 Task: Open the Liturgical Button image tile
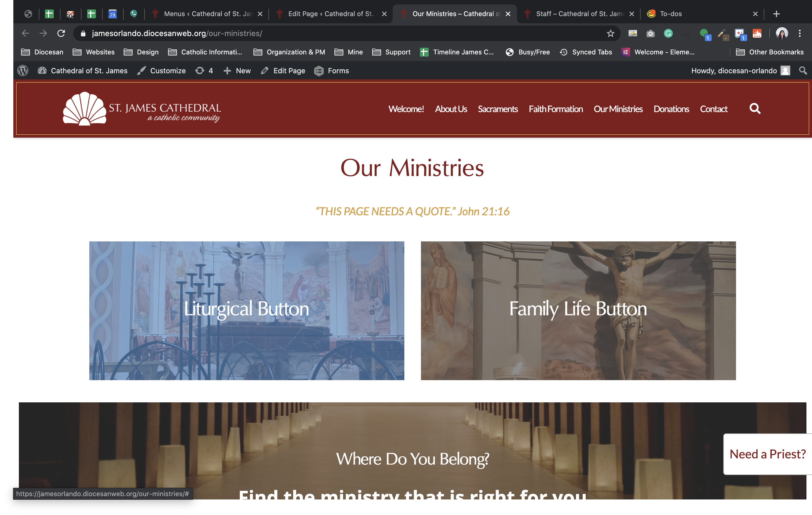[x=247, y=310]
